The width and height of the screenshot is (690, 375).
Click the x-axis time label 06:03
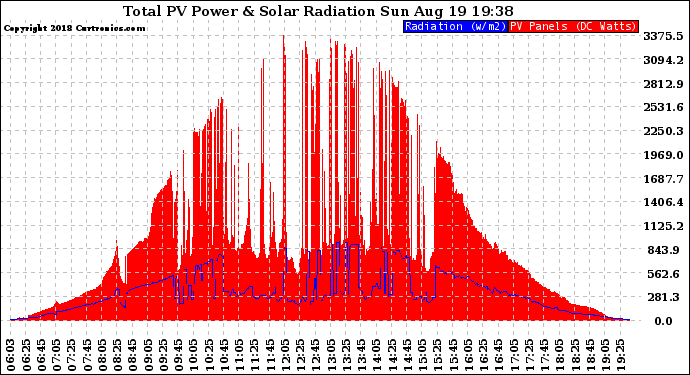tap(12, 355)
